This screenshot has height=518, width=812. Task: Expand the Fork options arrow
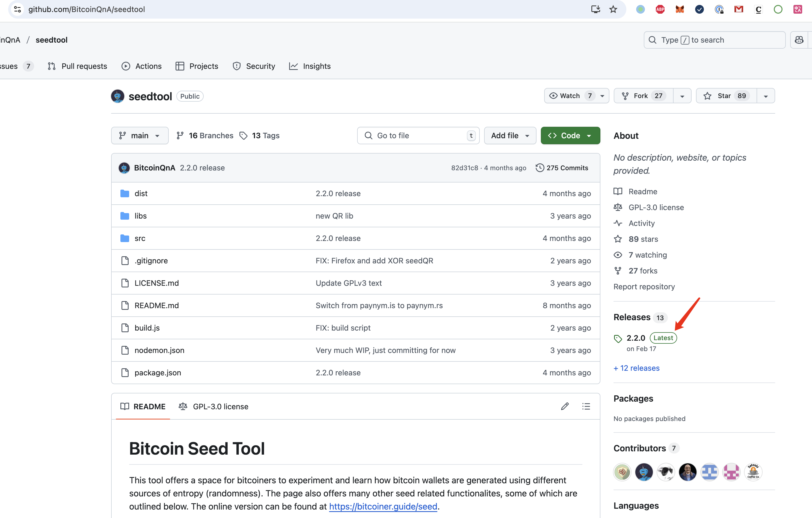[x=682, y=96]
